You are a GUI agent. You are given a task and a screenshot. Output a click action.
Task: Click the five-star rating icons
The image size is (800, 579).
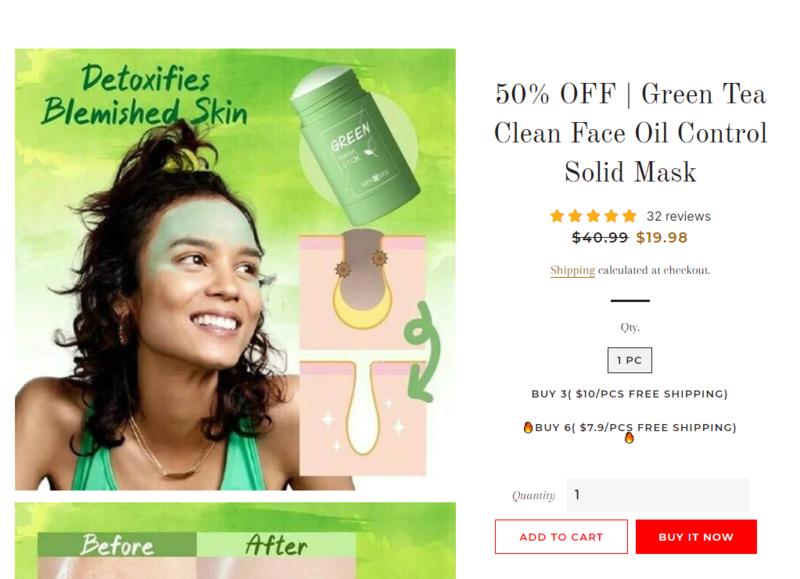coord(593,216)
